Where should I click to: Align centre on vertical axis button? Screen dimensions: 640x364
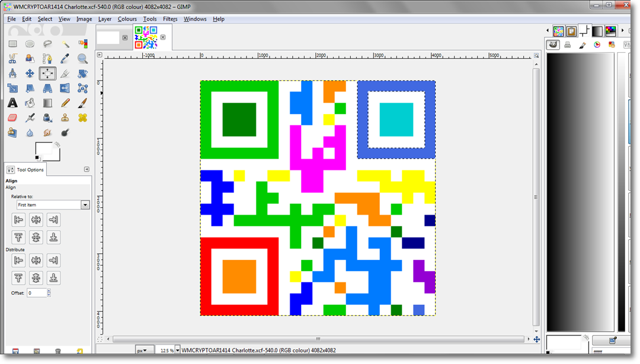point(36,220)
